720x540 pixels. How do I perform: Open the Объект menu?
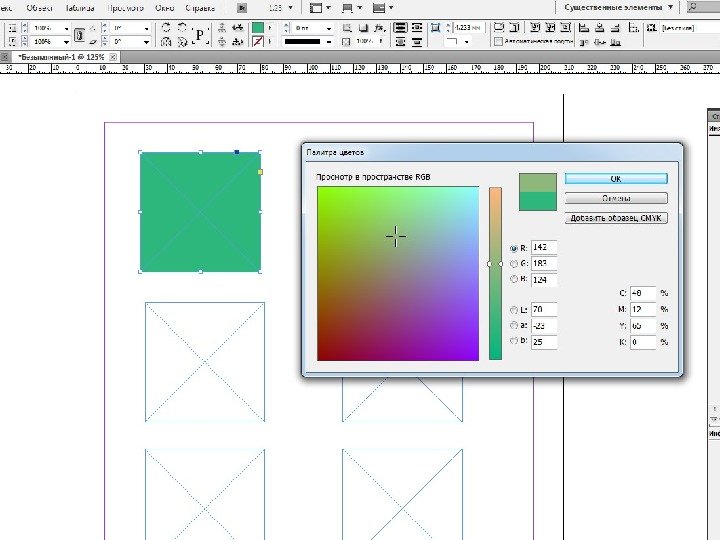39,8
